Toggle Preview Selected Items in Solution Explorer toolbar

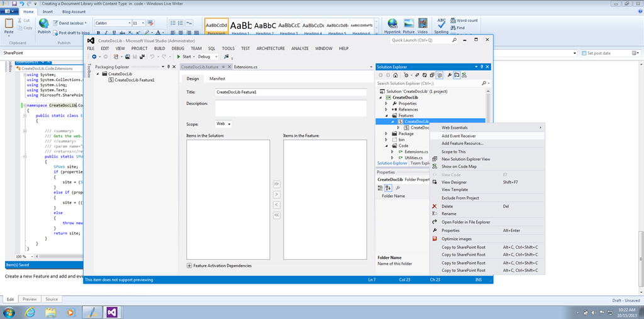coord(457,75)
